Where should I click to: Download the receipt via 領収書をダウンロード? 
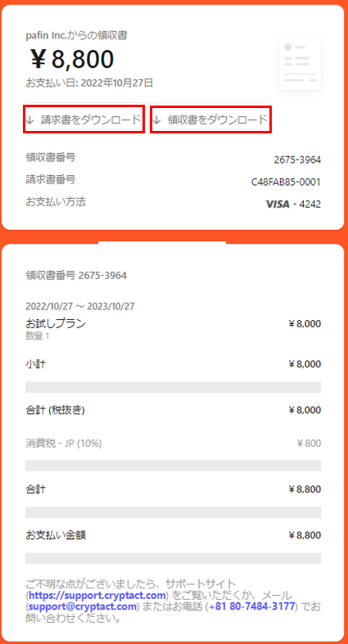point(210,120)
